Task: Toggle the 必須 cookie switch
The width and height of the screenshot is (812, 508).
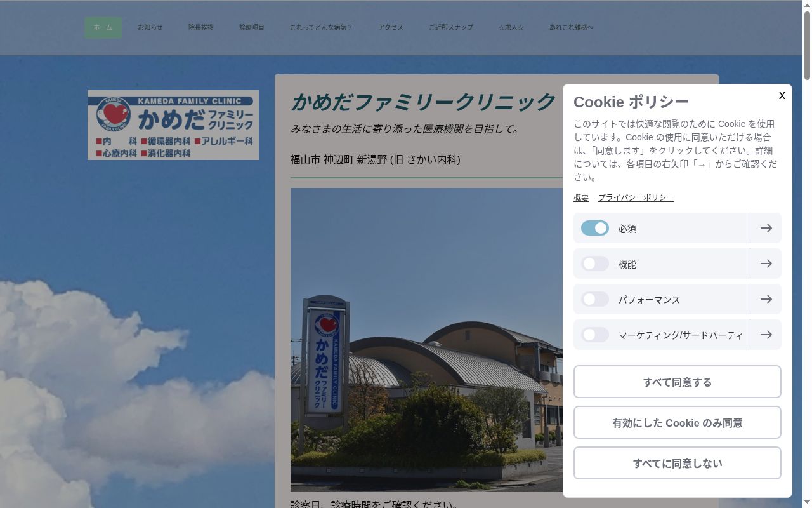Action: point(595,228)
